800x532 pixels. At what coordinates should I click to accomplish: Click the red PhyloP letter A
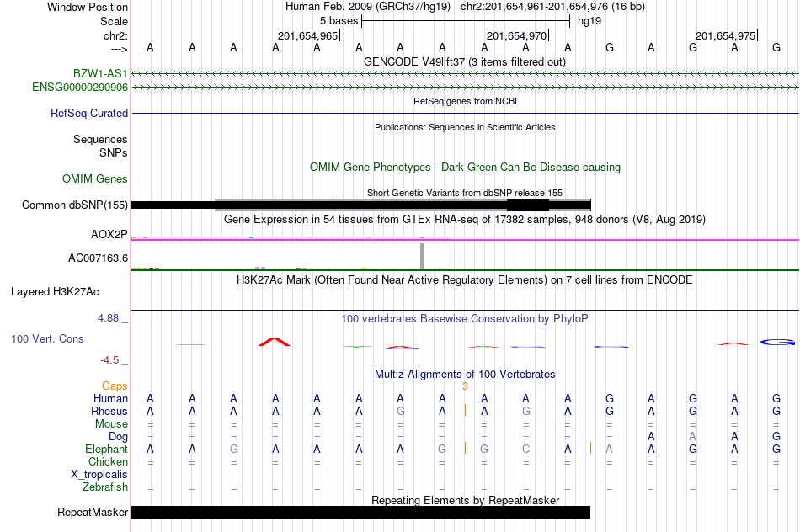(x=275, y=342)
